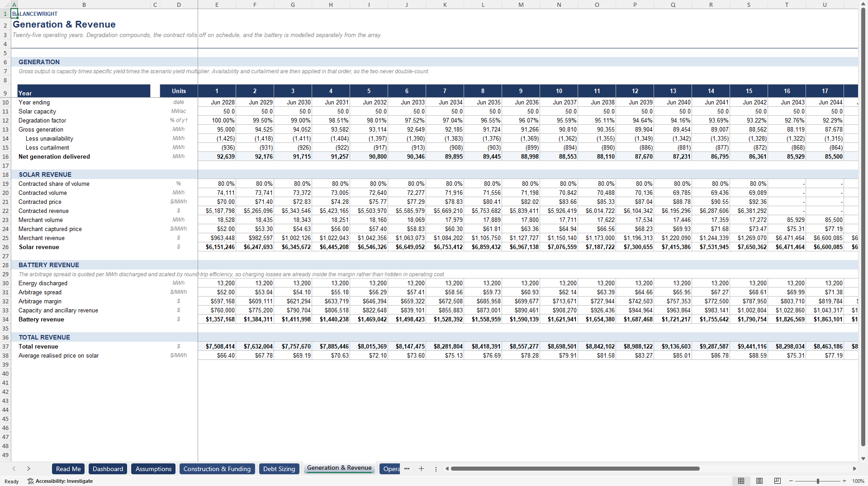
Task: Click the horizontal scrollbar thumb
Action: [575, 469]
